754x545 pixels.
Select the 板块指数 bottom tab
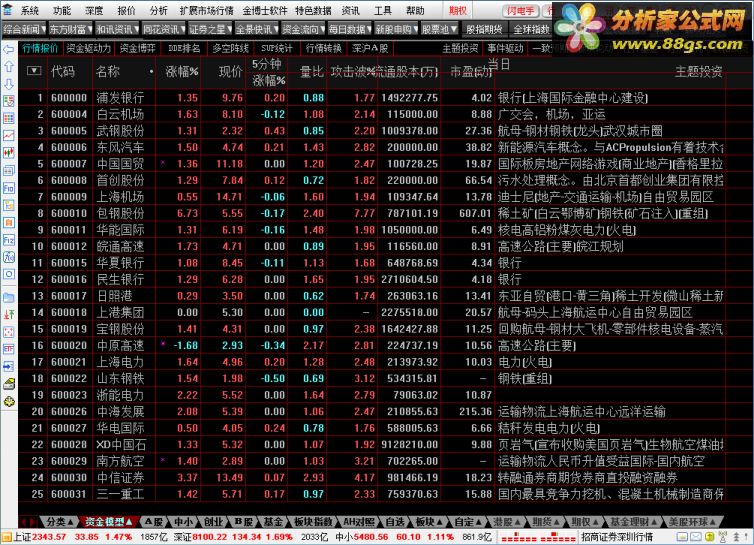pos(313,522)
